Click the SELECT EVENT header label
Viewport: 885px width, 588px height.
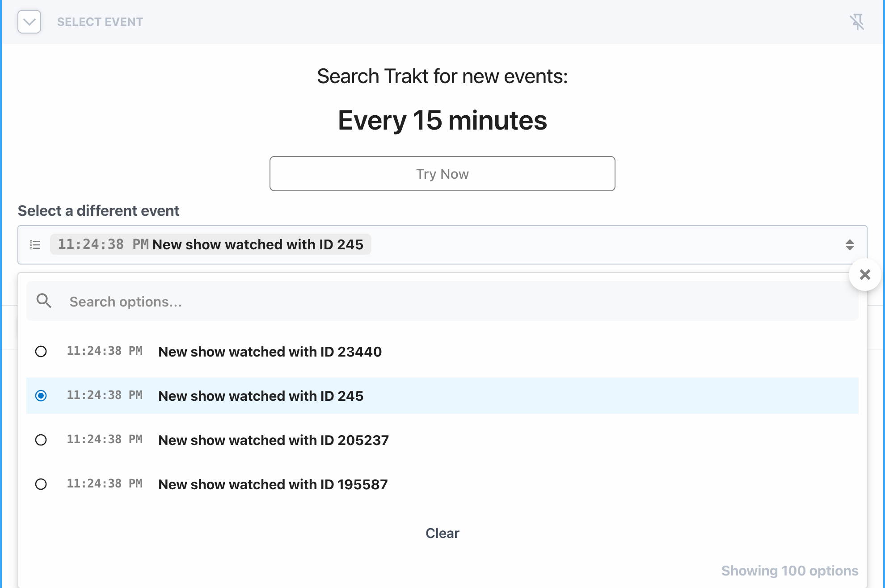tap(100, 22)
